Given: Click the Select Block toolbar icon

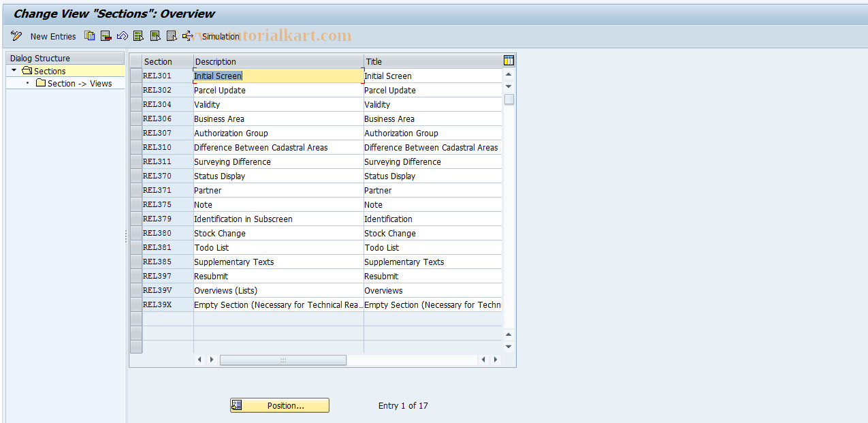Looking at the screenshot, I should pyautogui.click(x=155, y=36).
